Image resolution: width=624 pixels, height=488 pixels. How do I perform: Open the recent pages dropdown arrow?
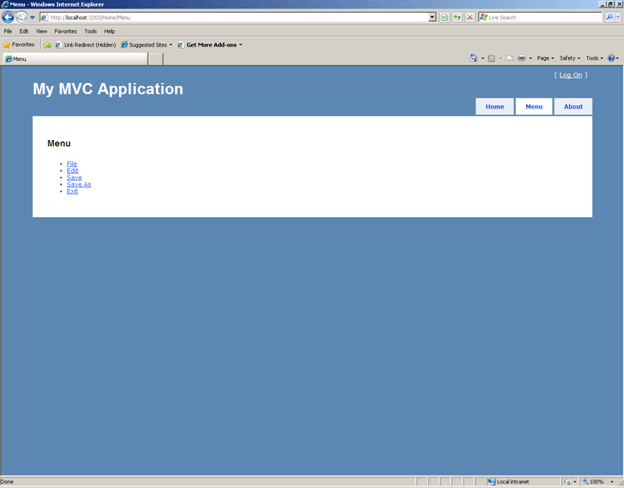(32, 18)
